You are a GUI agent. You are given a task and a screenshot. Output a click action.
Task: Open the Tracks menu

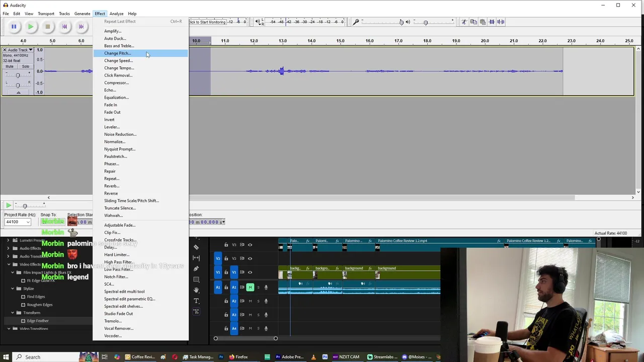click(64, 14)
